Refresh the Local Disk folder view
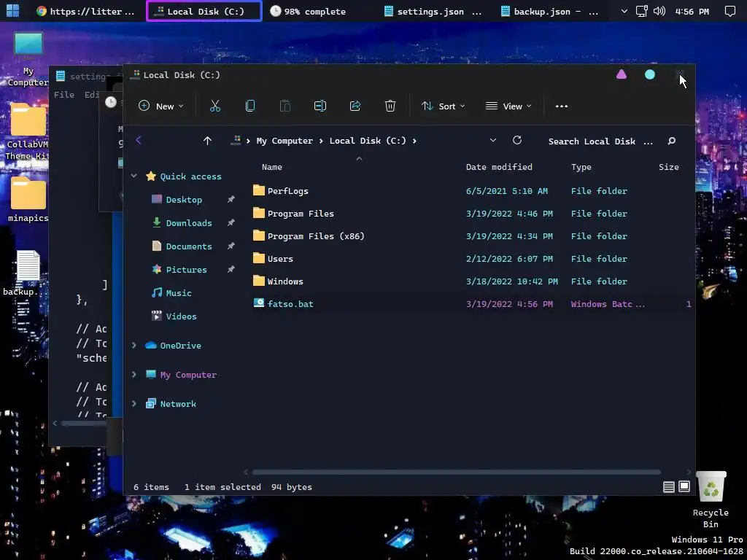This screenshot has width=747, height=560. (x=517, y=140)
